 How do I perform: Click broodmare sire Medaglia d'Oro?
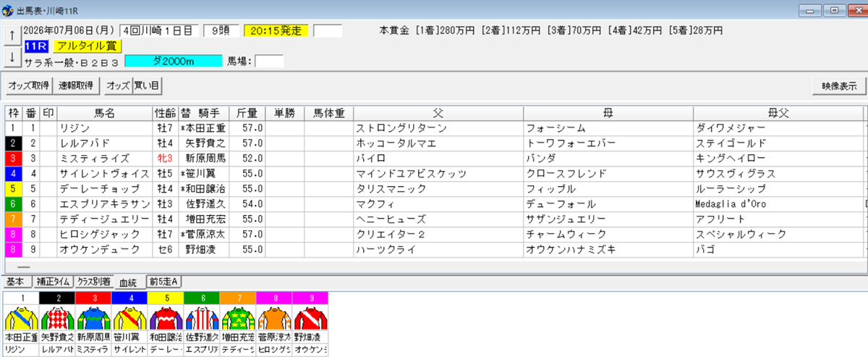(731, 205)
